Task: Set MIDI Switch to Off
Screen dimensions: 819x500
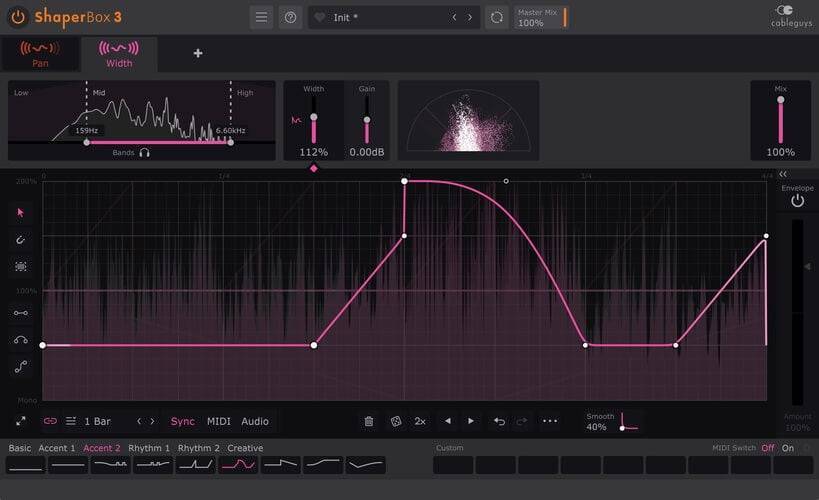Action: pyautogui.click(x=767, y=448)
